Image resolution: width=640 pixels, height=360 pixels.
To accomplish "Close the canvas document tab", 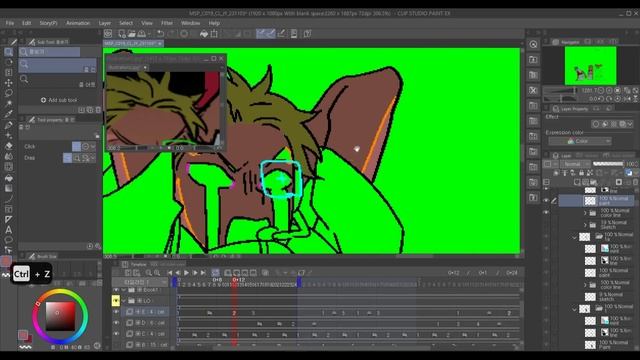I will 160,43.
